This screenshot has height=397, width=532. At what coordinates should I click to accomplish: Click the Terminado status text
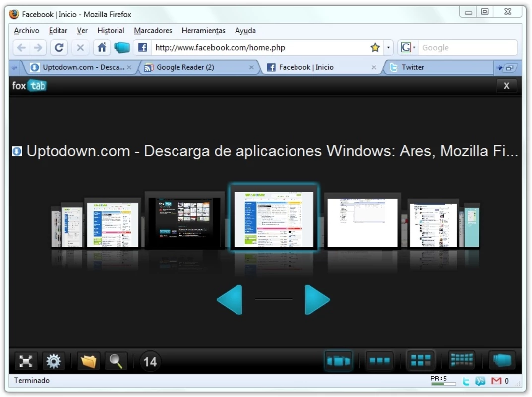[32, 380]
